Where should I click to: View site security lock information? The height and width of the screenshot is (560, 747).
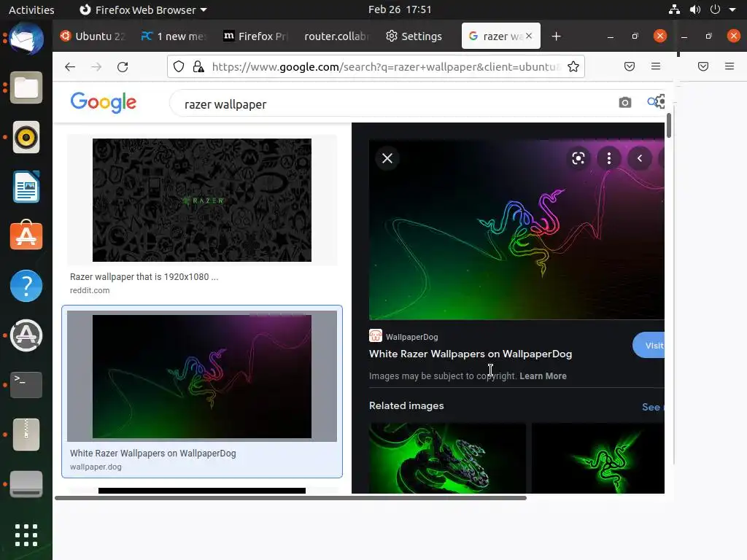198,66
